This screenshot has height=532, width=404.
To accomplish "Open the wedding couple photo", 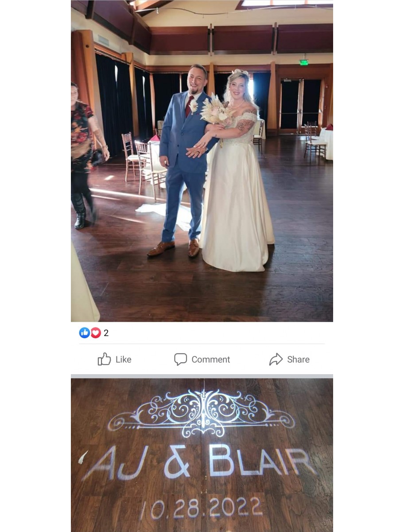I will [202, 161].
